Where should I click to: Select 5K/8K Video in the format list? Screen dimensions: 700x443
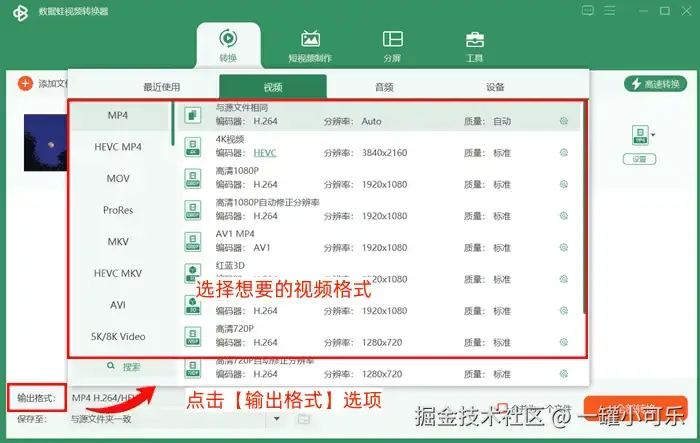coord(118,337)
